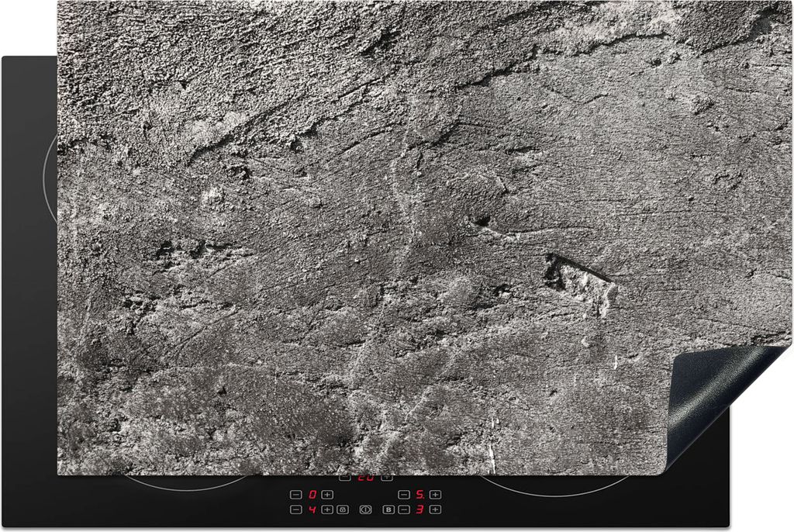Lower the zone showing level 5
The image size is (794, 532).
(404, 495)
